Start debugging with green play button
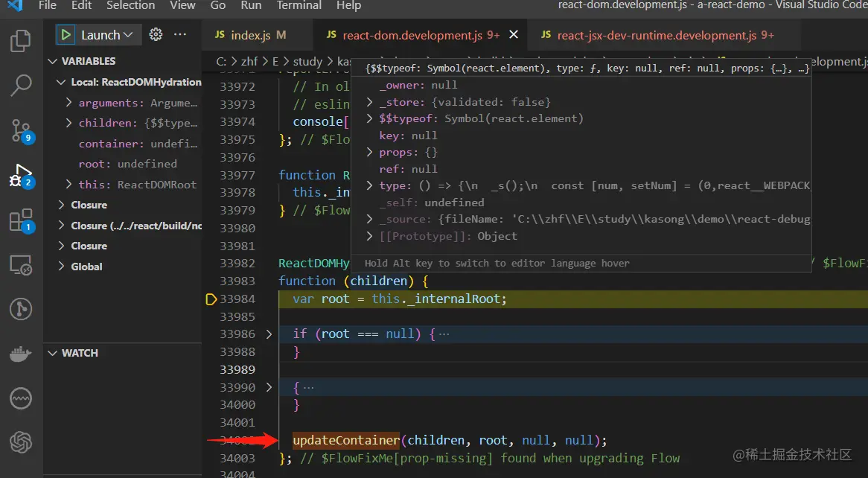Screen dimensions: 868x478 tap(66, 35)
